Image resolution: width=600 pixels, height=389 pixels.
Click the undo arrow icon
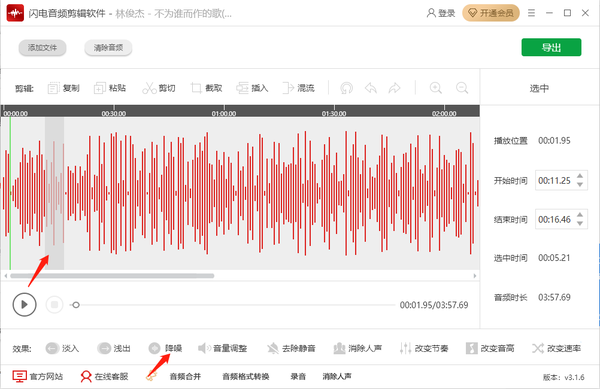(x=370, y=88)
